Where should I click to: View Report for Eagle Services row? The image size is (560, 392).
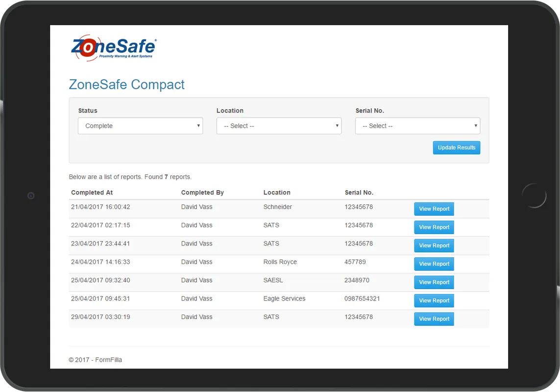(x=434, y=300)
